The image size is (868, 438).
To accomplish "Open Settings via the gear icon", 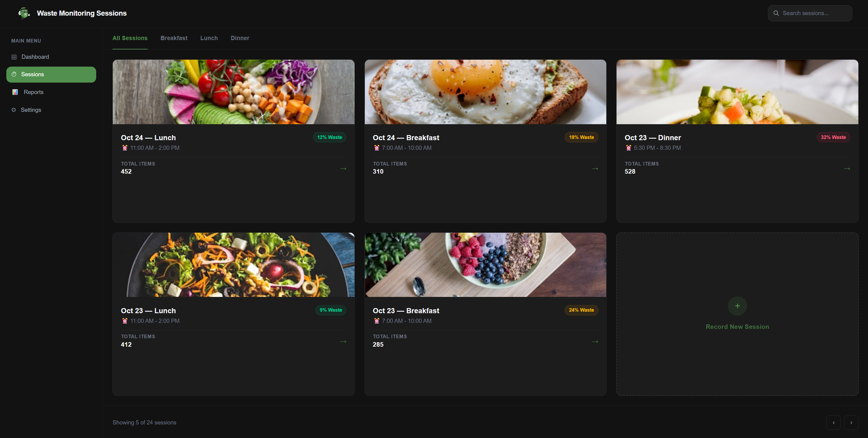I will click(x=14, y=110).
